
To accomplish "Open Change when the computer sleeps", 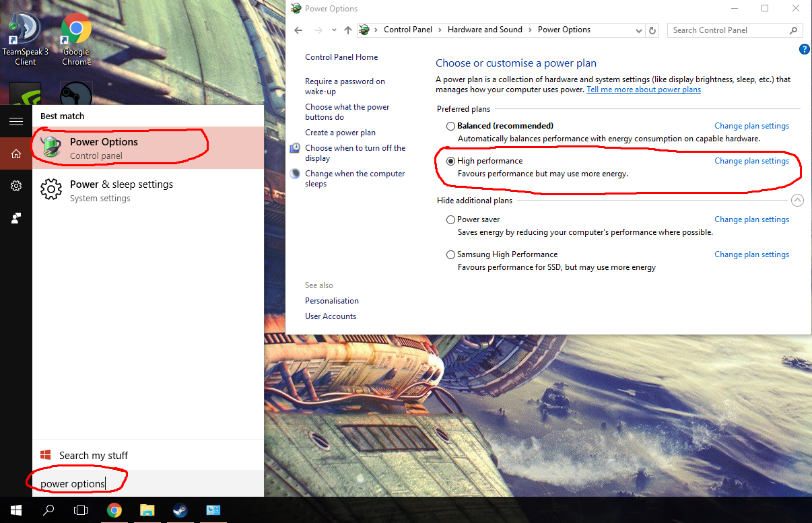I will tap(355, 178).
